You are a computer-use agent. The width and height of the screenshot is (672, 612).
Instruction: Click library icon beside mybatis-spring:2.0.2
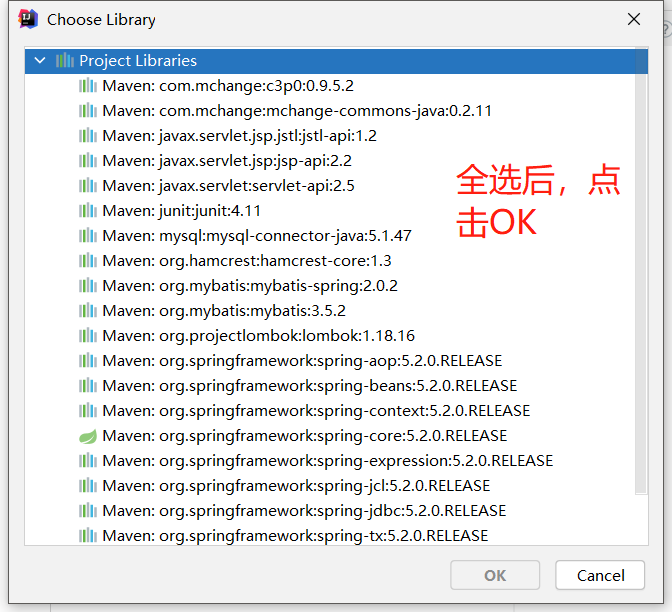88,286
